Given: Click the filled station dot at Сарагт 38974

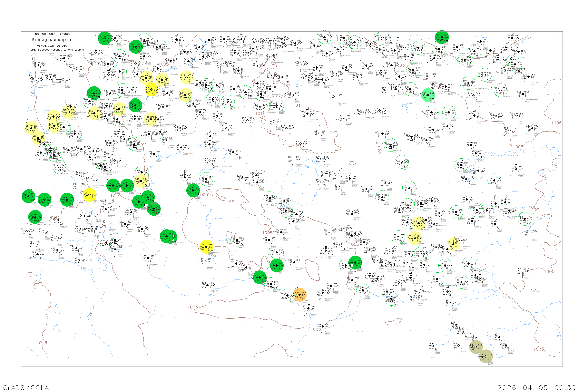Looking at the screenshot, I should (309, 309).
